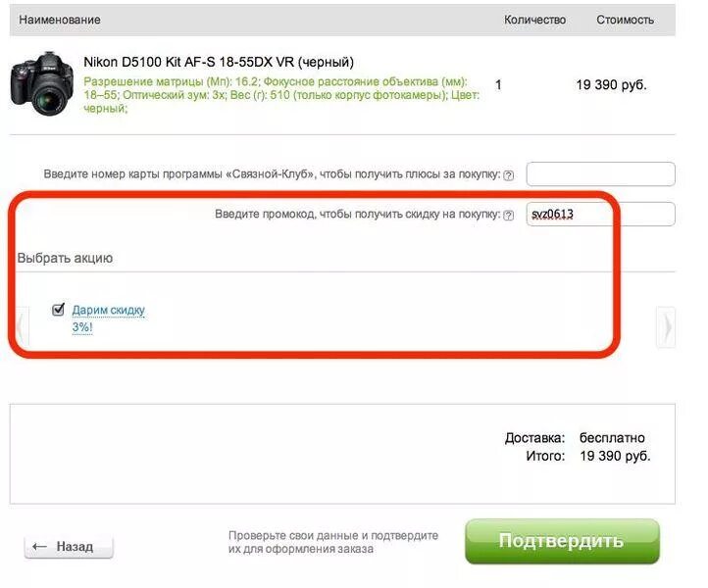Click the Nikon D5100 Kit product title

[x=219, y=62]
